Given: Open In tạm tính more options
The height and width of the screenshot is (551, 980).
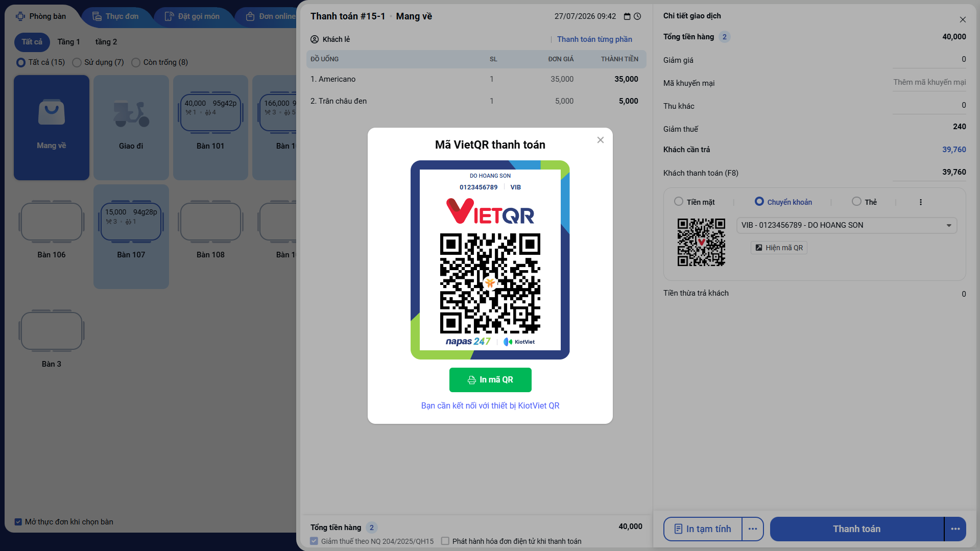Looking at the screenshot, I should click(x=753, y=529).
